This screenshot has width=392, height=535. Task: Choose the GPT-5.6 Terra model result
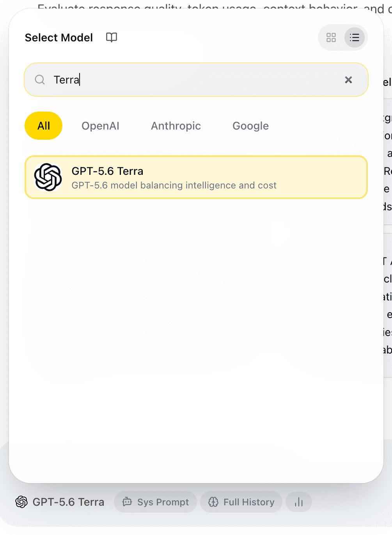point(196,177)
